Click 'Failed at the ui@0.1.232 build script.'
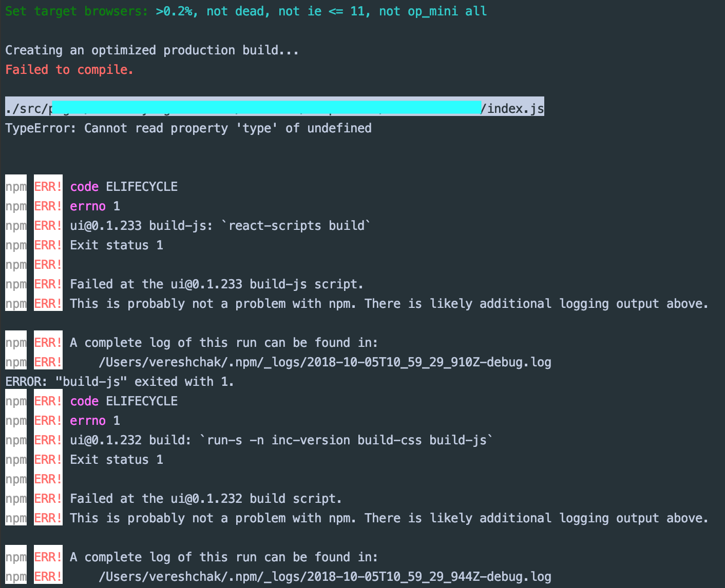 click(x=206, y=499)
